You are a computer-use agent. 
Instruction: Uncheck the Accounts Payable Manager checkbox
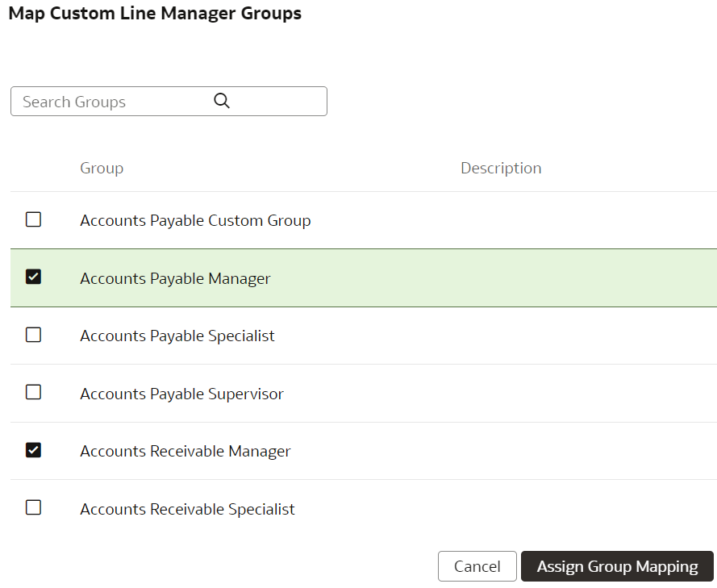pyautogui.click(x=33, y=277)
